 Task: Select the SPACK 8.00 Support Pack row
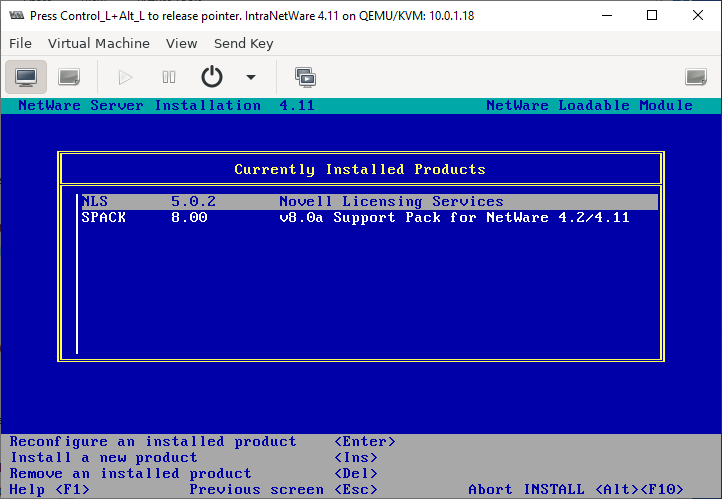click(369, 217)
